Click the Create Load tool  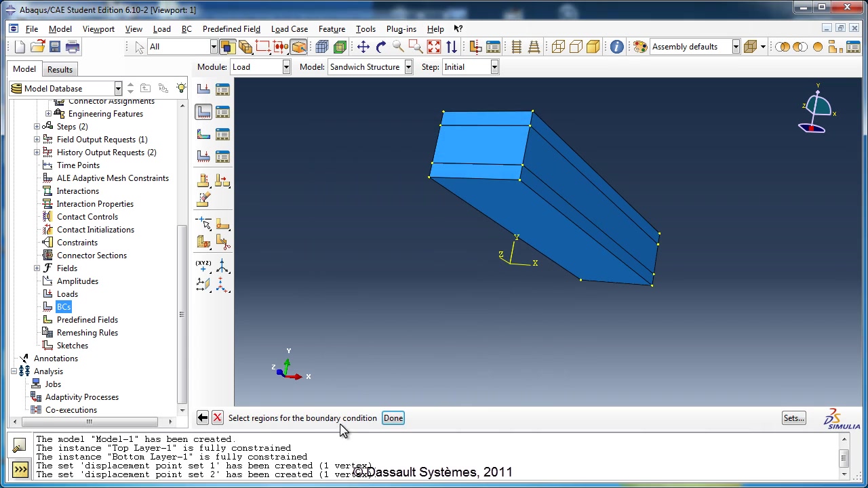pyautogui.click(x=203, y=89)
